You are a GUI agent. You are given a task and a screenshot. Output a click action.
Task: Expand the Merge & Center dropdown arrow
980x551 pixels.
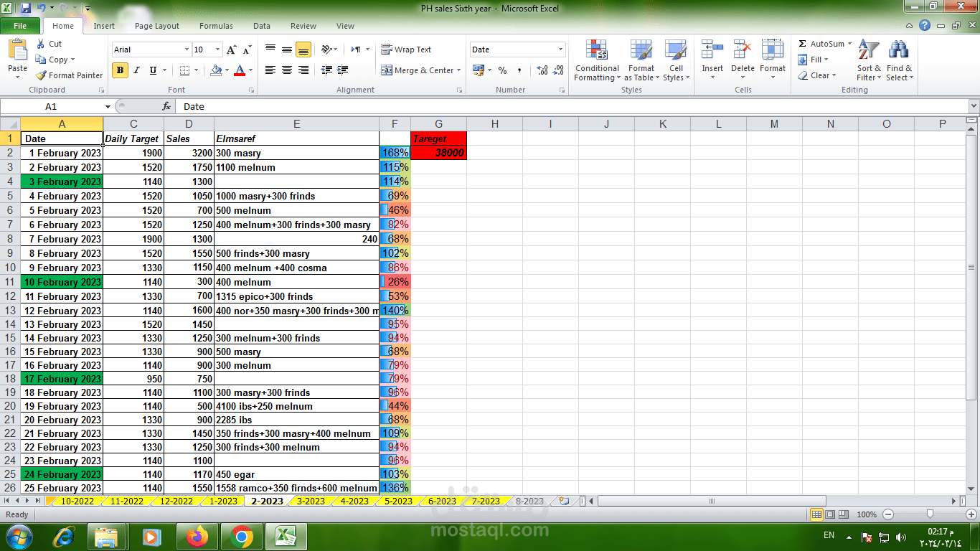click(x=458, y=70)
